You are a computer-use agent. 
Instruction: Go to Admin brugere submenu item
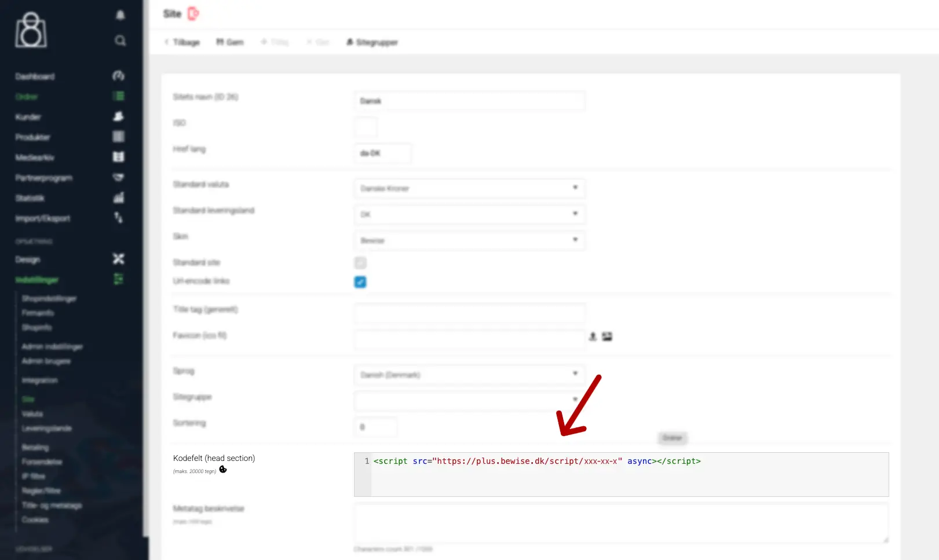pos(46,361)
